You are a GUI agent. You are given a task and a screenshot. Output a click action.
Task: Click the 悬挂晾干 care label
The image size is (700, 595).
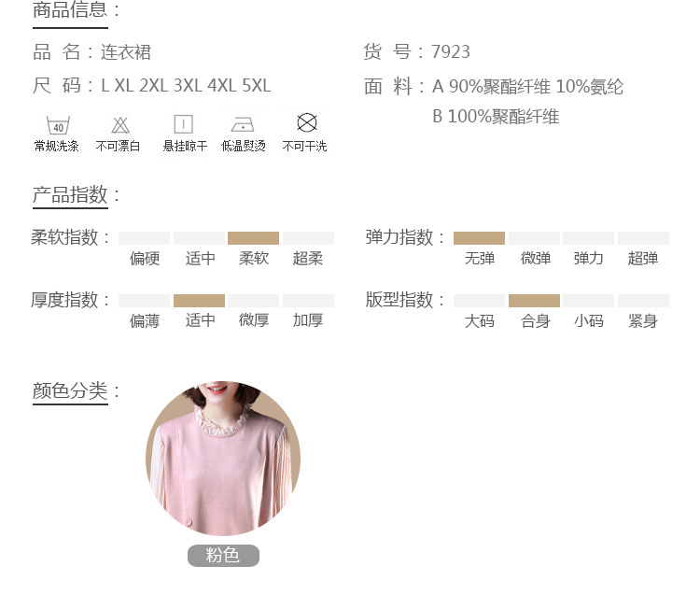[185, 146]
